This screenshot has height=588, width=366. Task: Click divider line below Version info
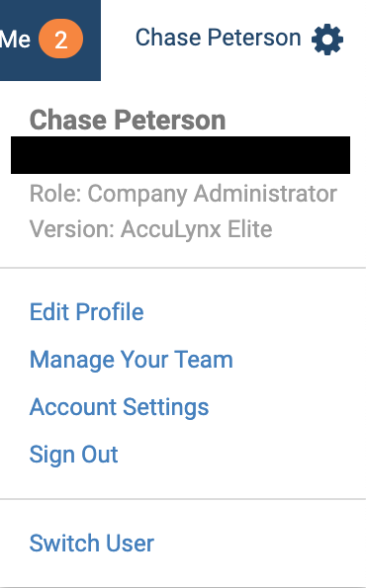tap(183, 268)
